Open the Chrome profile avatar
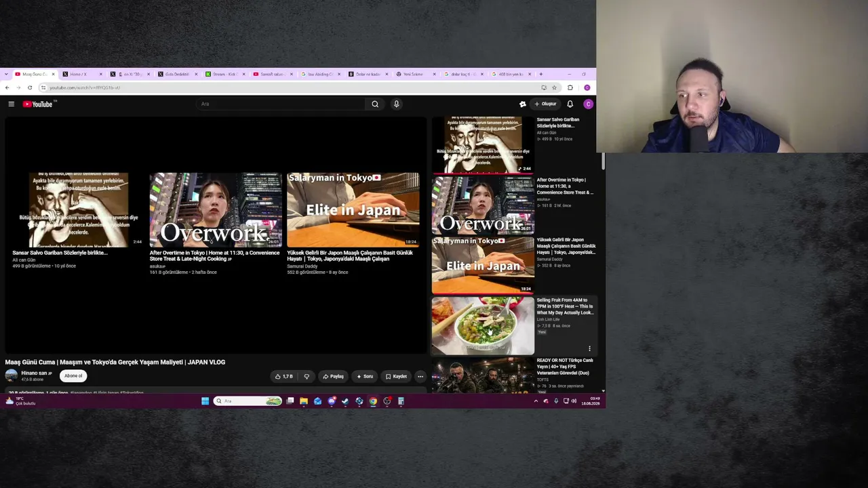The height and width of the screenshot is (488, 868). [x=587, y=87]
